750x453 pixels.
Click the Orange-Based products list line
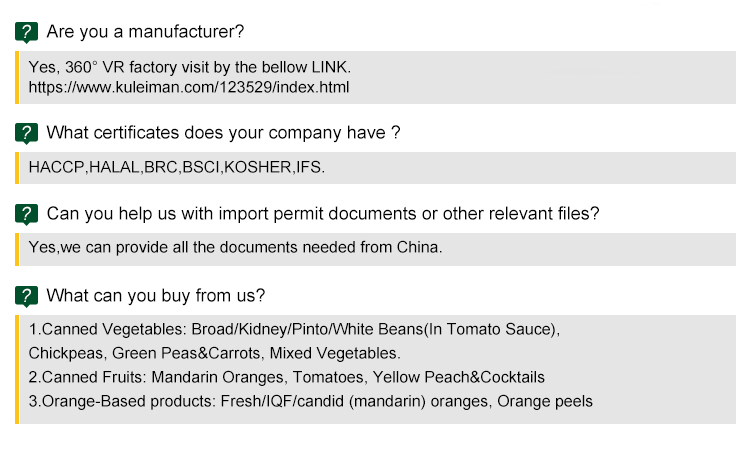point(310,401)
